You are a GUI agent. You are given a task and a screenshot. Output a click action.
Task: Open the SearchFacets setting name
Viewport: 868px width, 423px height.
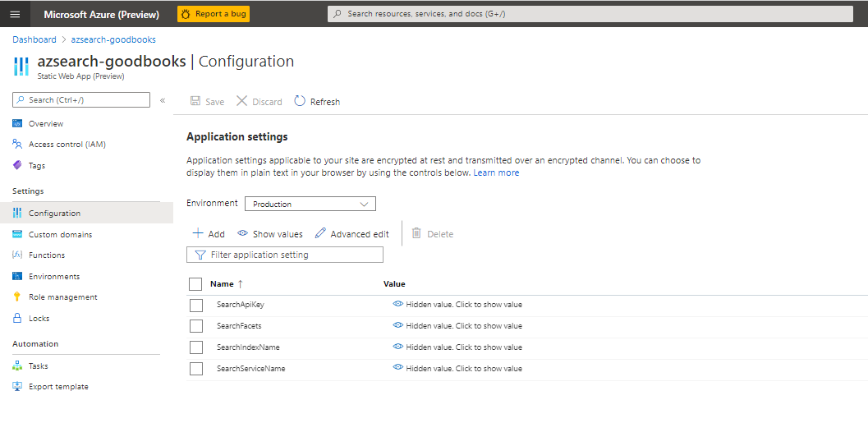click(239, 325)
